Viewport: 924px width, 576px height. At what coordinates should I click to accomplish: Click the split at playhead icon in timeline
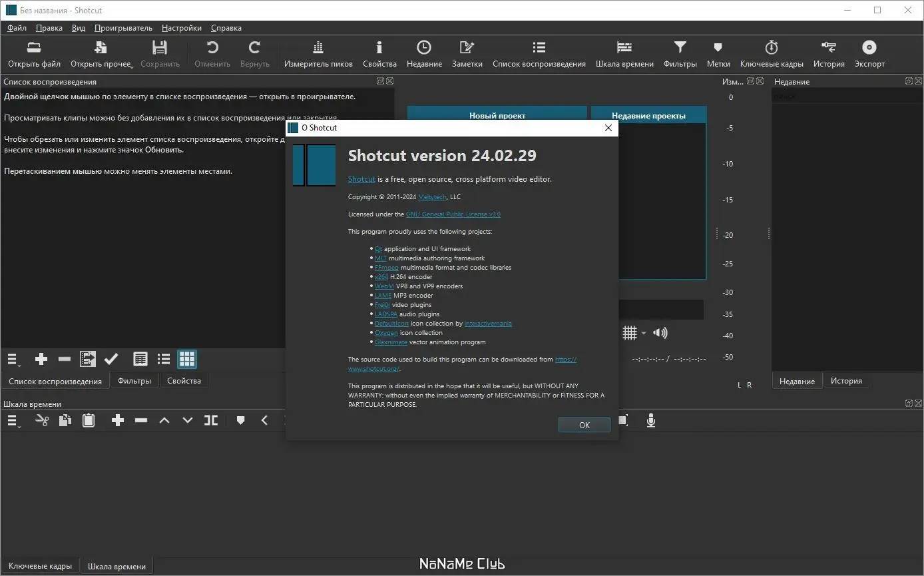point(211,420)
